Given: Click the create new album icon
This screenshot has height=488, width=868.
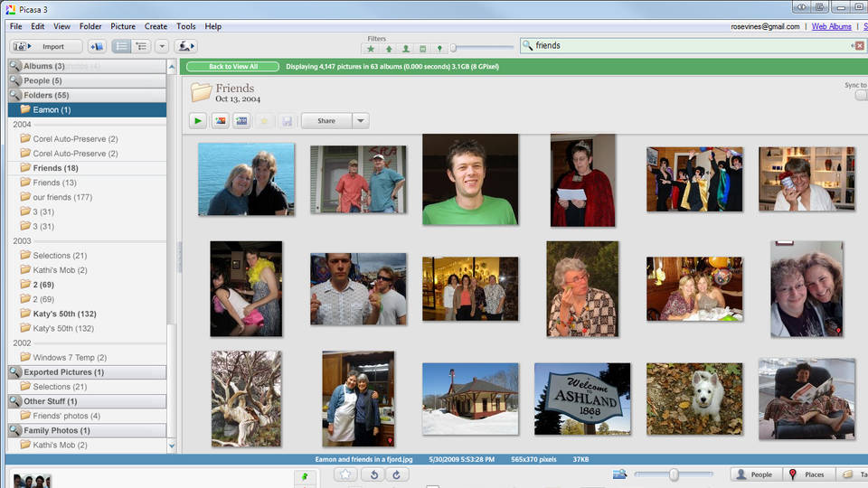Looking at the screenshot, I should tap(97, 46).
